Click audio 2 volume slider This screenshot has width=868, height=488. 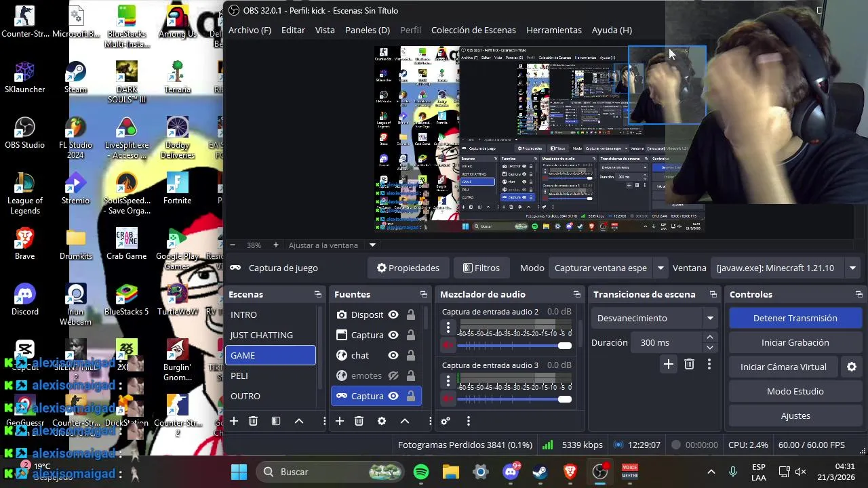pyautogui.click(x=515, y=346)
